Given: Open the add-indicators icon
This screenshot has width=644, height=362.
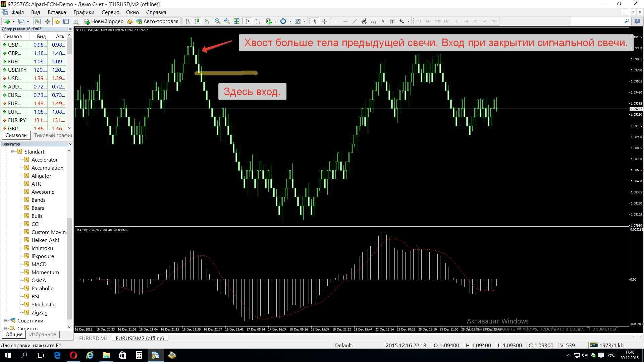Looking at the screenshot, I should click(269, 21).
